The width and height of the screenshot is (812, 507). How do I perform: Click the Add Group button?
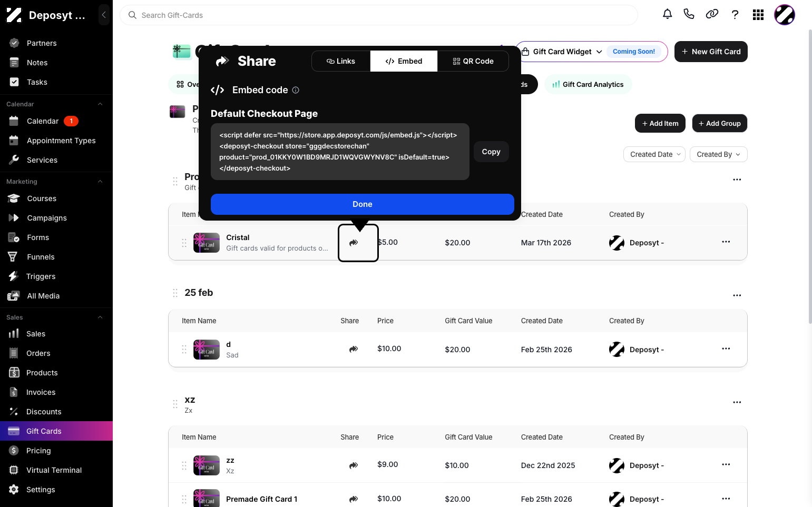(x=720, y=123)
